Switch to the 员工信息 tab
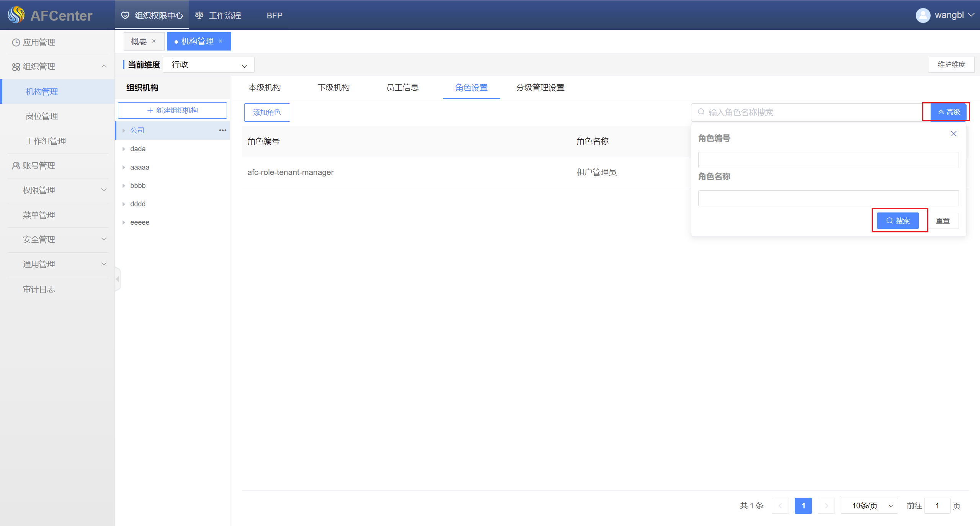980x526 pixels. (x=402, y=87)
